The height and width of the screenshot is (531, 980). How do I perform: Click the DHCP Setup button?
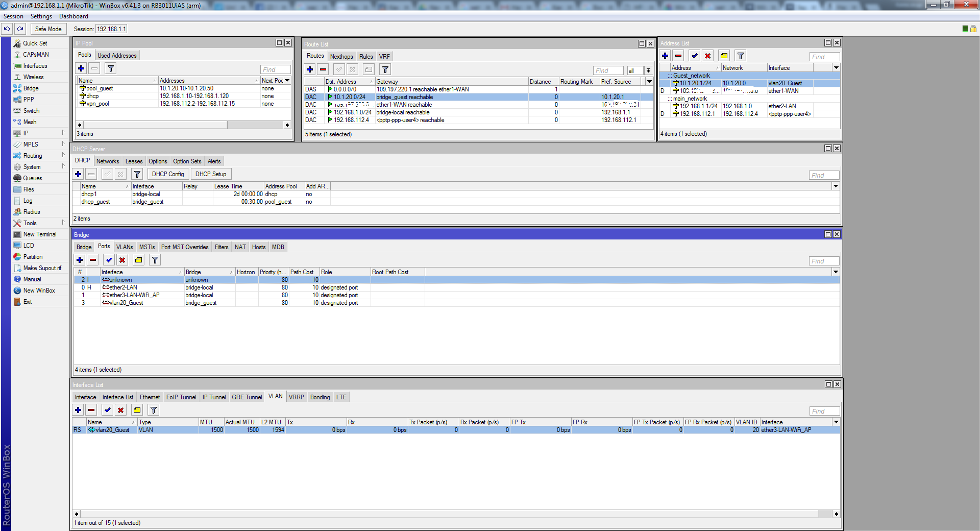(x=211, y=174)
